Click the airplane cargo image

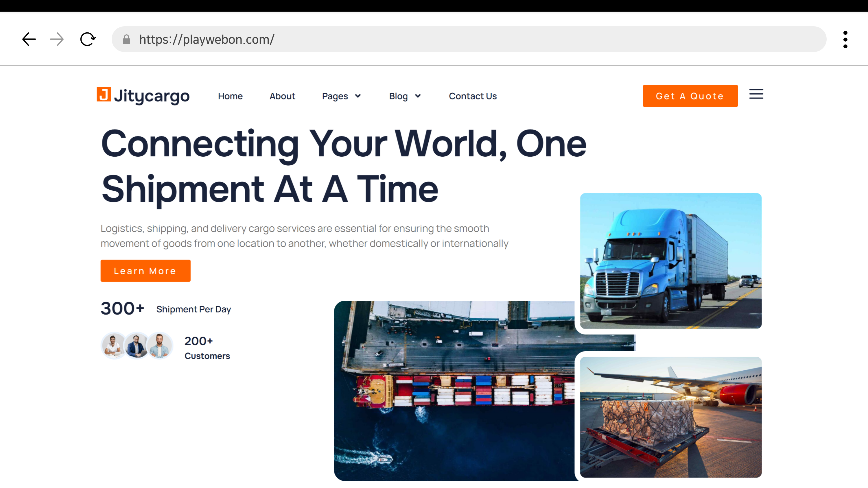670,417
